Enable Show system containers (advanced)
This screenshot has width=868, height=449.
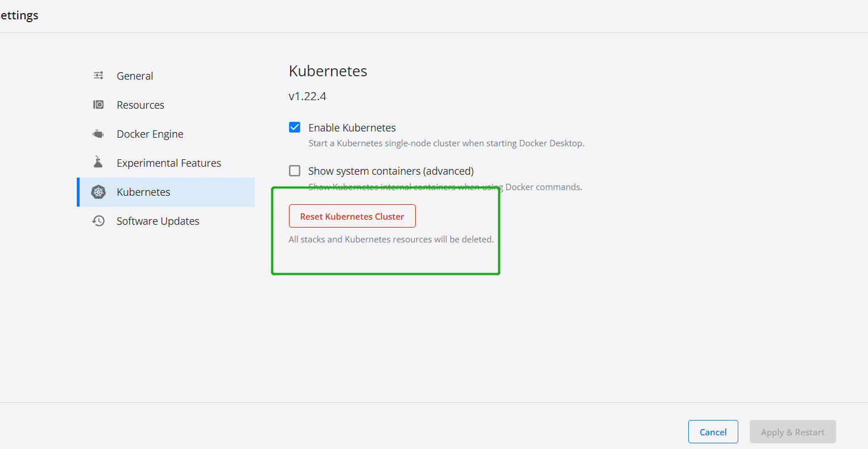(x=295, y=170)
